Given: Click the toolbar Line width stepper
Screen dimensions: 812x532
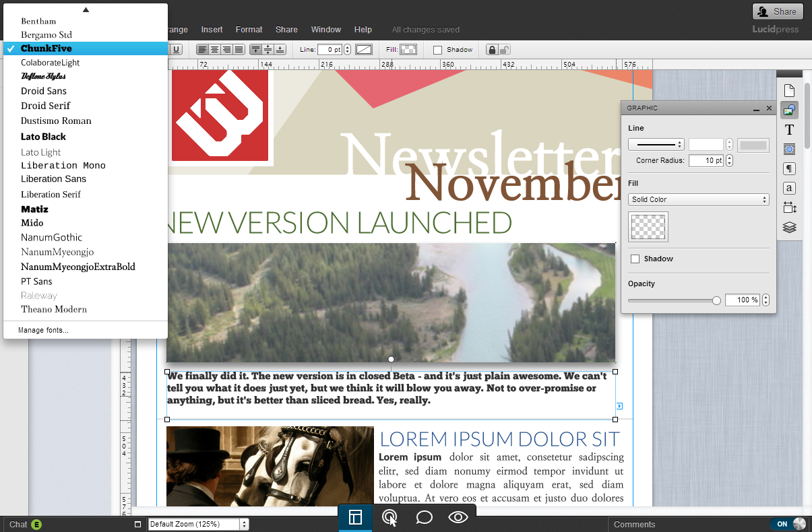Looking at the screenshot, I should [x=348, y=49].
